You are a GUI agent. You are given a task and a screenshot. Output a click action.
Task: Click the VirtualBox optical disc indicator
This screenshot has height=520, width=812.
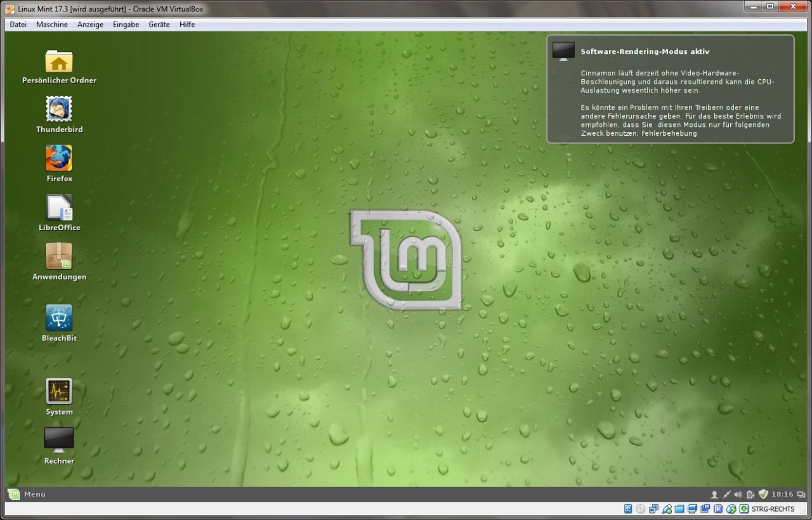[x=641, y=509]
